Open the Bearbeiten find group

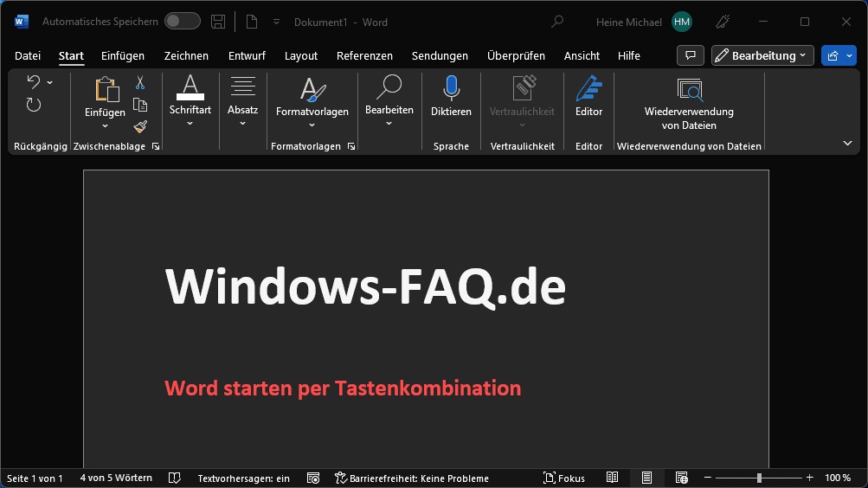coord(389,101)
